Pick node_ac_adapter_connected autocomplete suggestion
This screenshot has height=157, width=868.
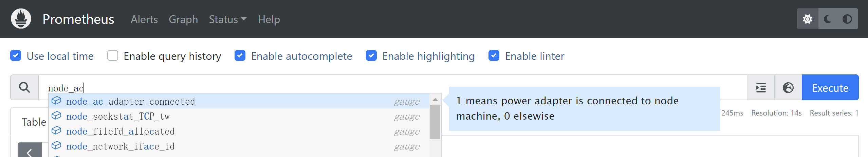pyautogui.click(x=131, y=101)
